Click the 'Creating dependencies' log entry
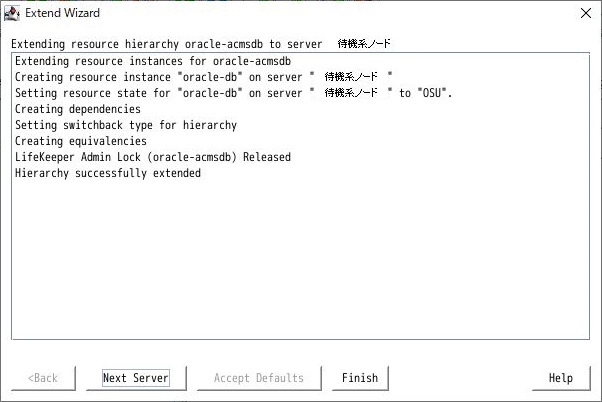602x402 pixels. coord(78,109)
